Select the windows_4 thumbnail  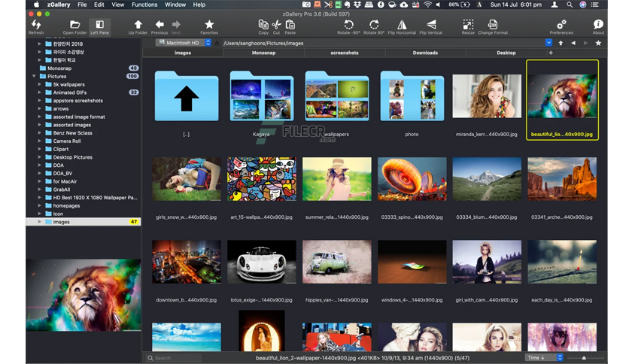tap(412, 262)
